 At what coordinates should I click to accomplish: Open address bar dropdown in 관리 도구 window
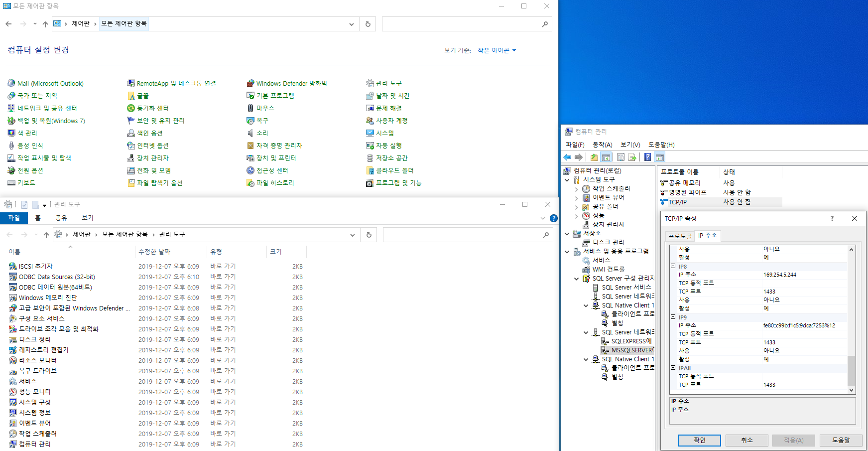(353, 235)
